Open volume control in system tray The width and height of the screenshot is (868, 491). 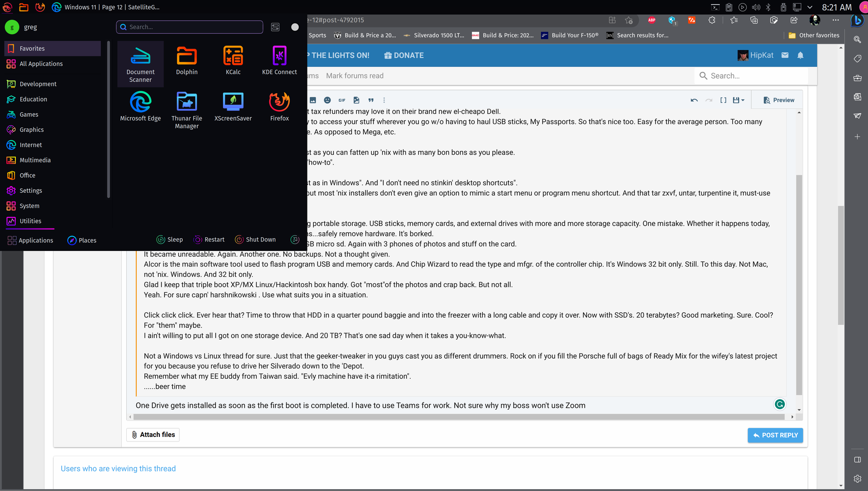[x=756, y=7]
